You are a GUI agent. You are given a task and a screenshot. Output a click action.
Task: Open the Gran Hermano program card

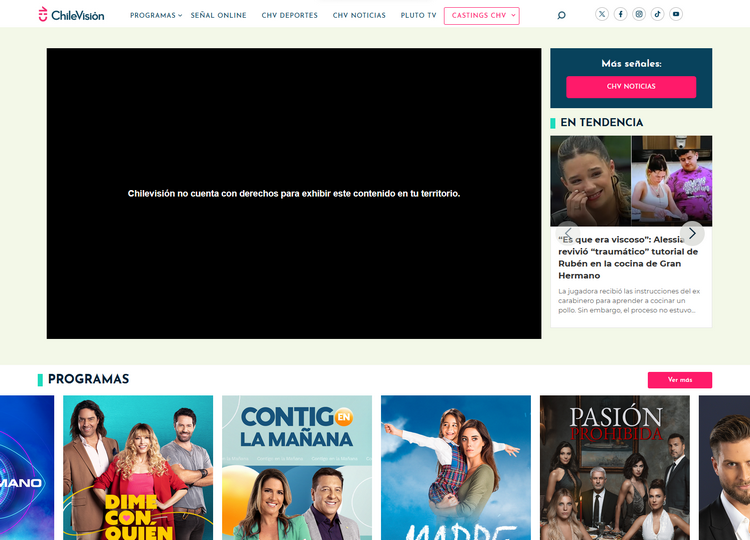tap(27, 467)
